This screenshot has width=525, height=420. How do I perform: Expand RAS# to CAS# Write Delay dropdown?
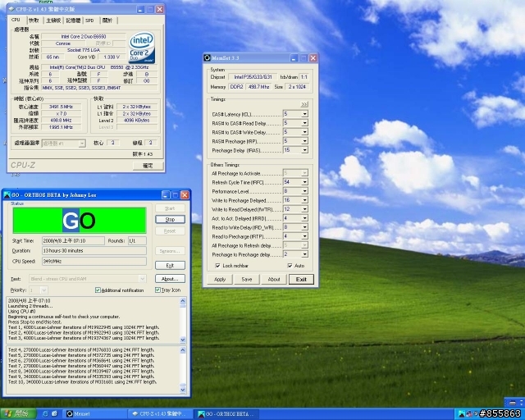click(304, 132)
